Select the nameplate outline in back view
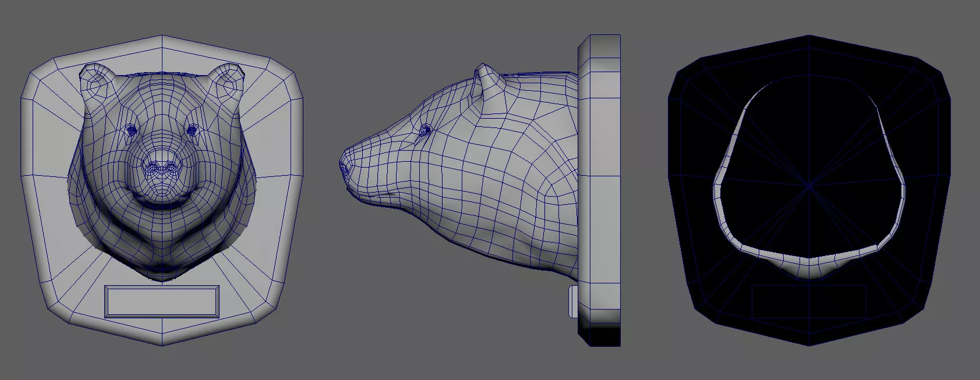980x380 pixels. (x=809, y=301)
